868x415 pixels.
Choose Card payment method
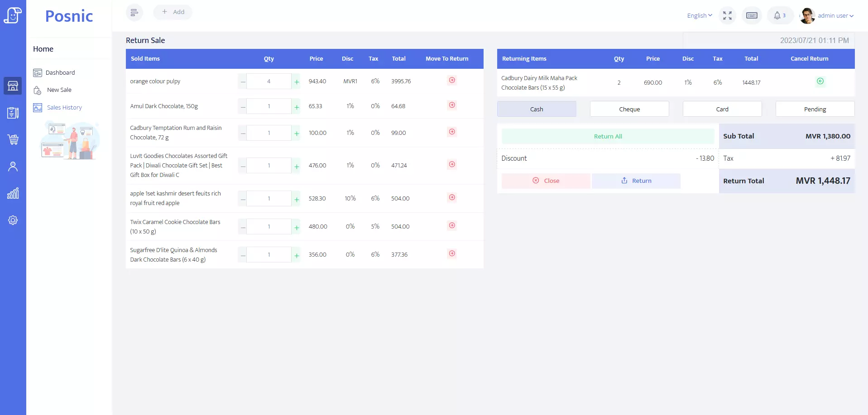(722, 109)
